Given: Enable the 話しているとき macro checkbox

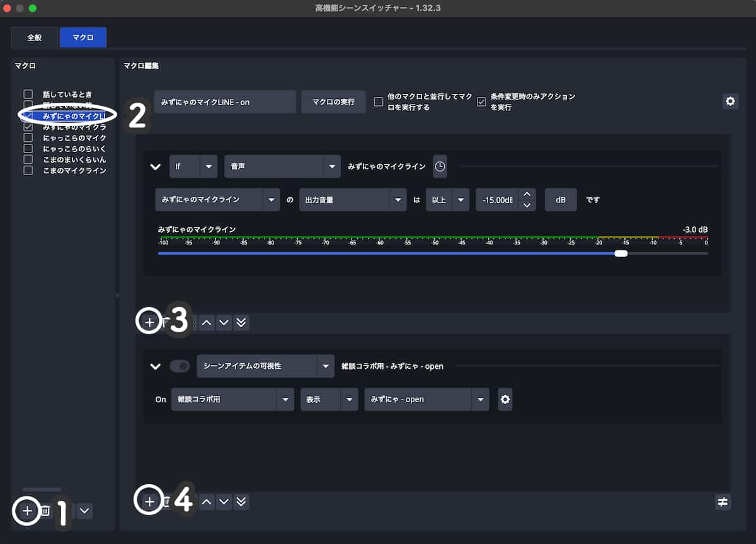Looking at the screenshot, I should (x=28, y=95).
